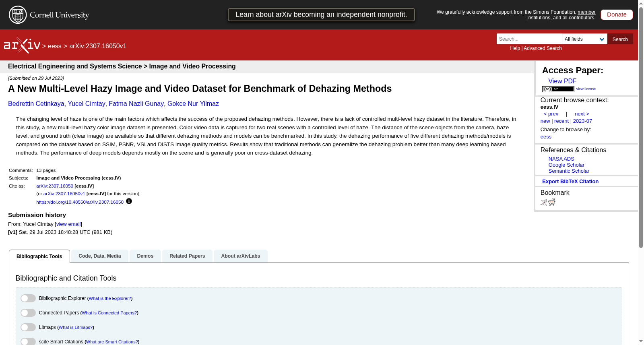Go to the next paper link
Image resolution: width=644 pixels, height=345 pixels.
[582, 114]
